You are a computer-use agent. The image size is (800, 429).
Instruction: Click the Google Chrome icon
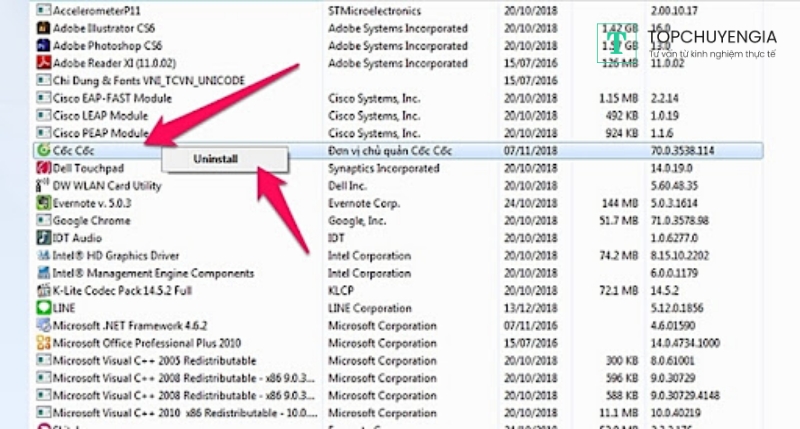pyautogui.click(x=43, y=220)
